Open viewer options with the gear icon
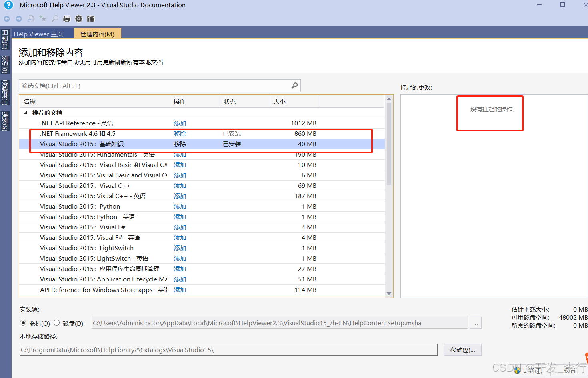The image size is (588, 378). (79, 19)
